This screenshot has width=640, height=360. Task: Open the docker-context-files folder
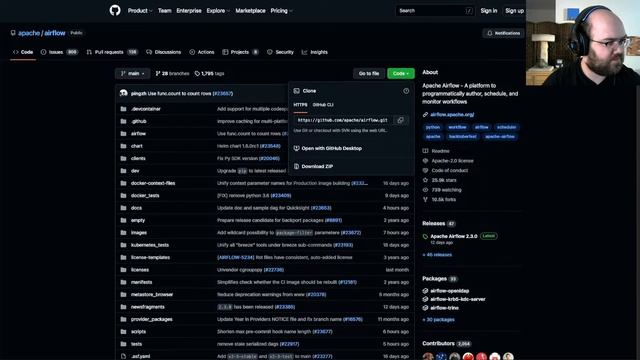click(153, 183)
